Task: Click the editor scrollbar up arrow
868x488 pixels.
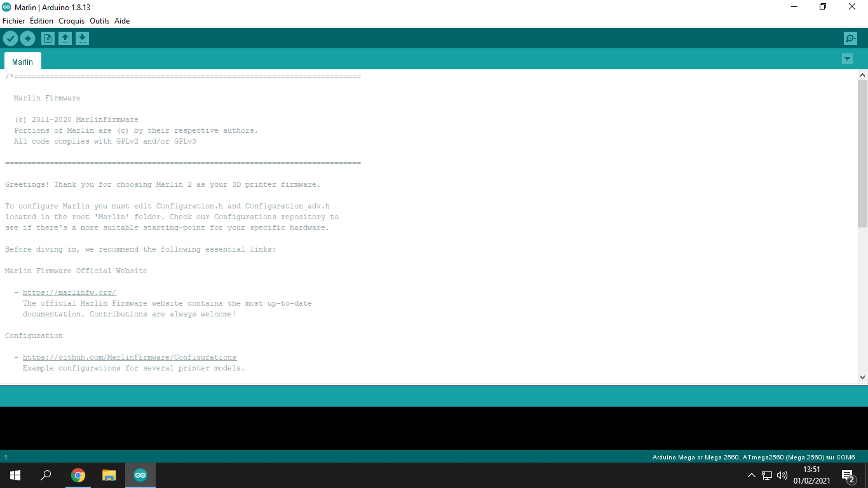Action: tap(862, 75)
